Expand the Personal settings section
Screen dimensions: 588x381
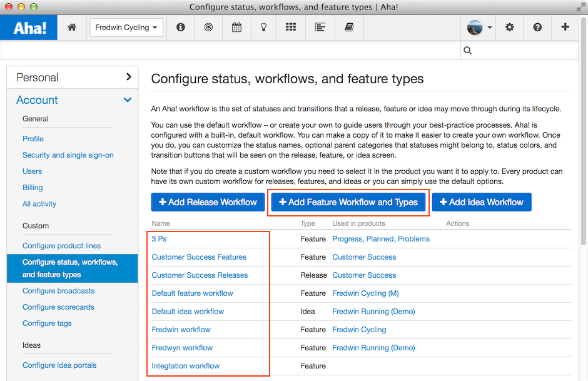pos(73,78)
